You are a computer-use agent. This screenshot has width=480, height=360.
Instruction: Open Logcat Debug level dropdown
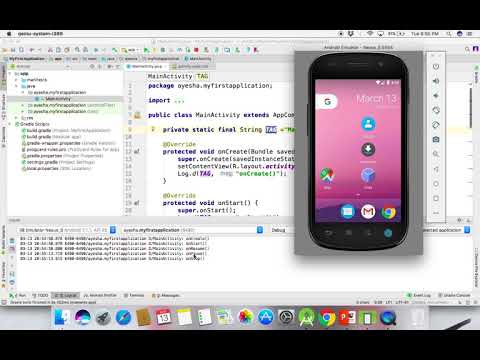[283, 230]
